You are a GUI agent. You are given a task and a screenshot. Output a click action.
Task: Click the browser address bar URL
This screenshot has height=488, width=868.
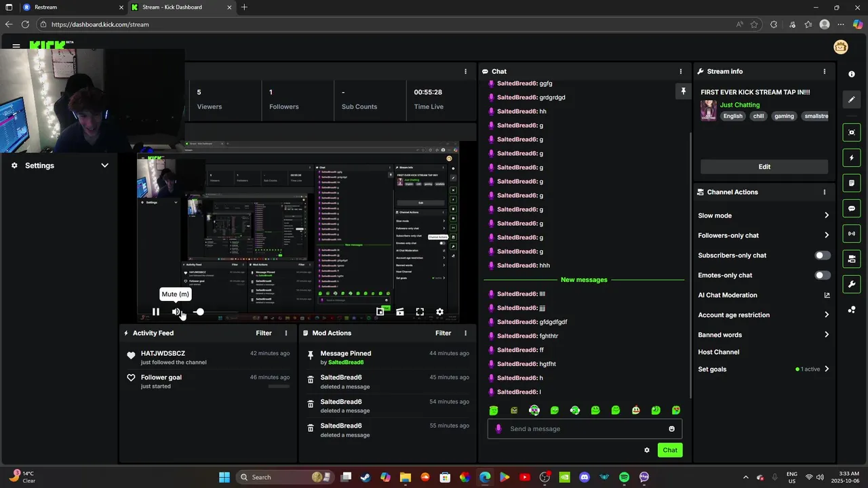click(x=100, y=24)
